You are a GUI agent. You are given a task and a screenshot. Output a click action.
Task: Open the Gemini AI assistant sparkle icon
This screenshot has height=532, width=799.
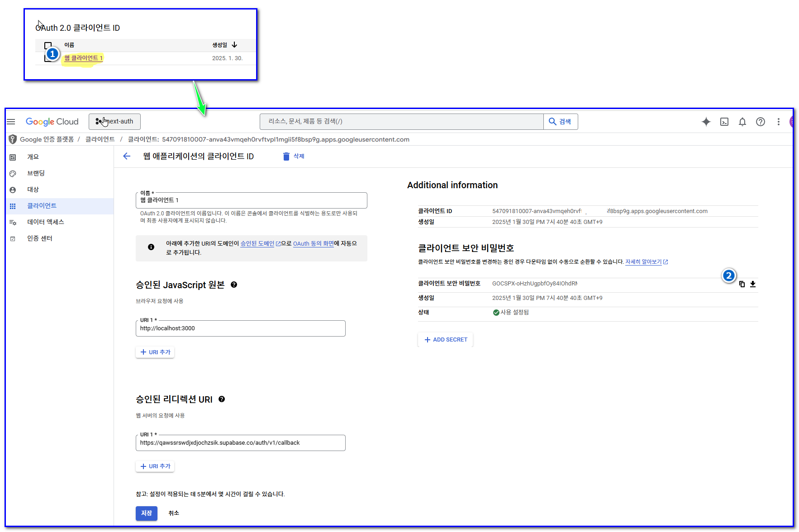click(706, 122)
